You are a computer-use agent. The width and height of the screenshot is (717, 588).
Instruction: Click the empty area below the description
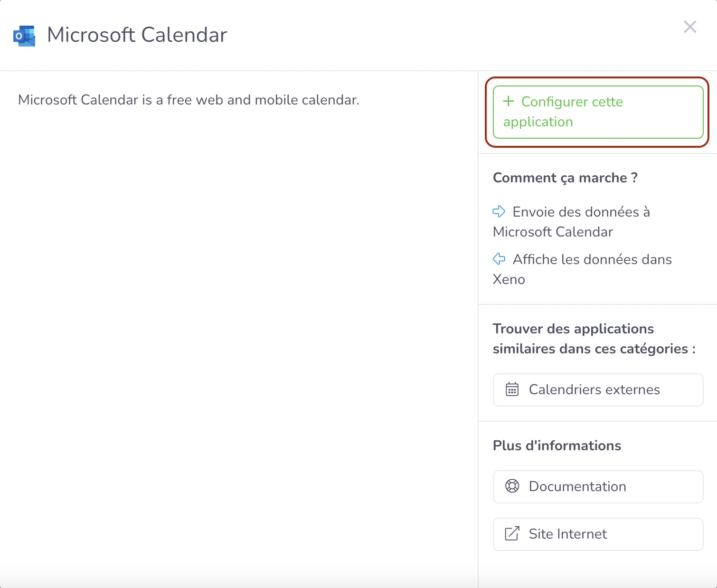tap(237, 332)
